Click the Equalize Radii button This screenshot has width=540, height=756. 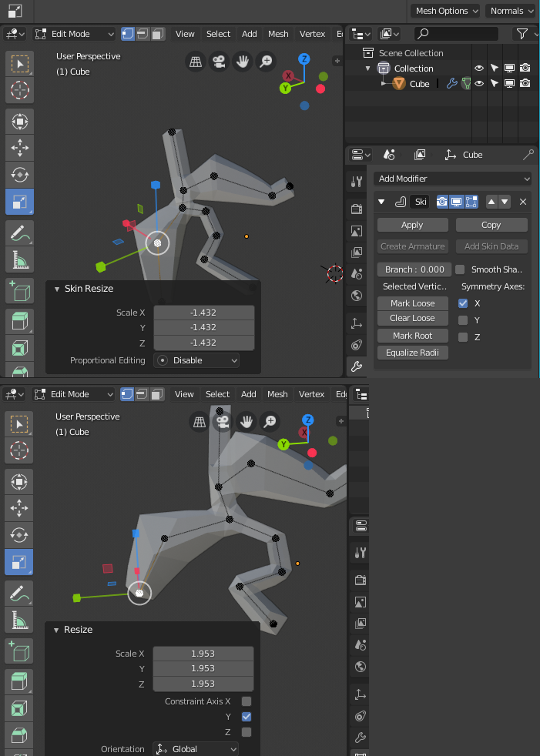[x=413, y=353]
